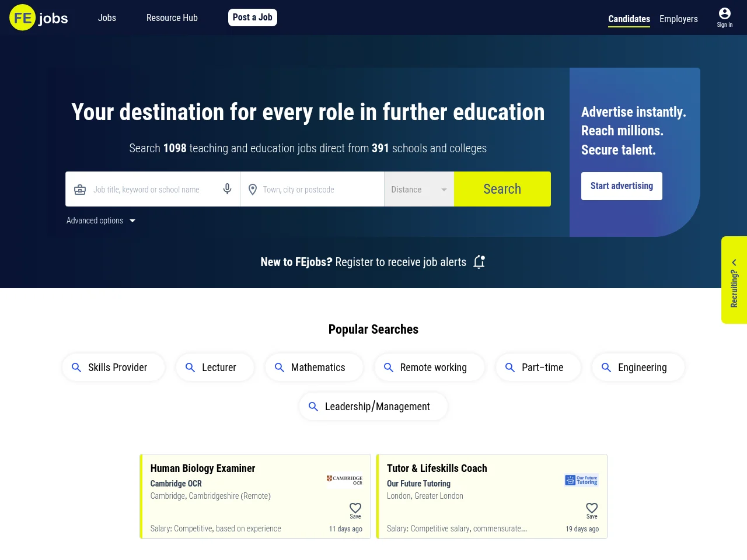Select the Leadership/Management popular search
747x560 pixels.
click(373, 407)
